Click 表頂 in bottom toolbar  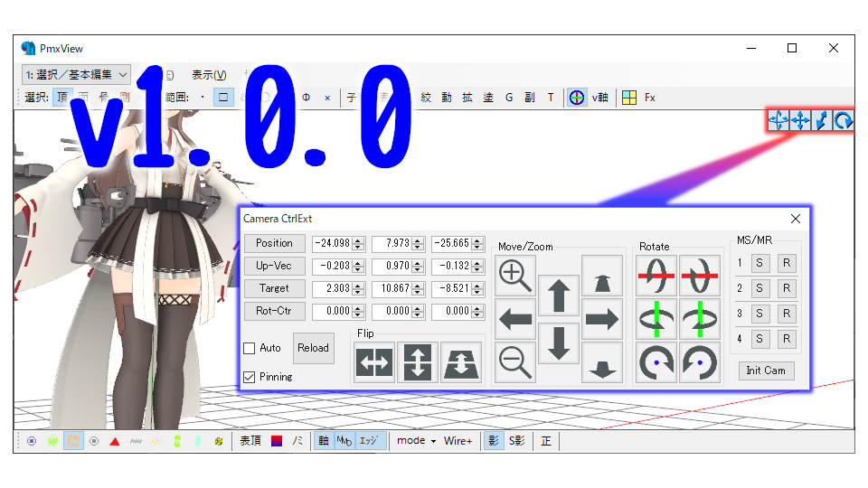pyautogui.click(x=250, y=441)
